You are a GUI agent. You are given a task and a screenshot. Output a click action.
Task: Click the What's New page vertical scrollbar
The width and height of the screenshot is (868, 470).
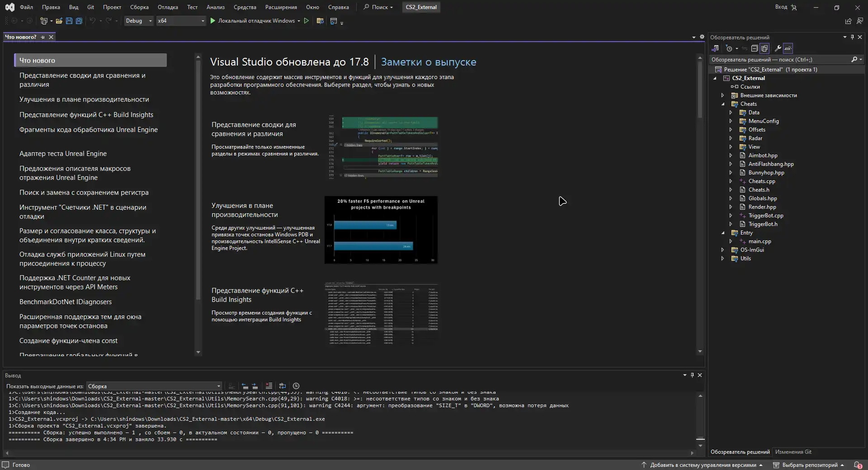[x=700, y=90]
